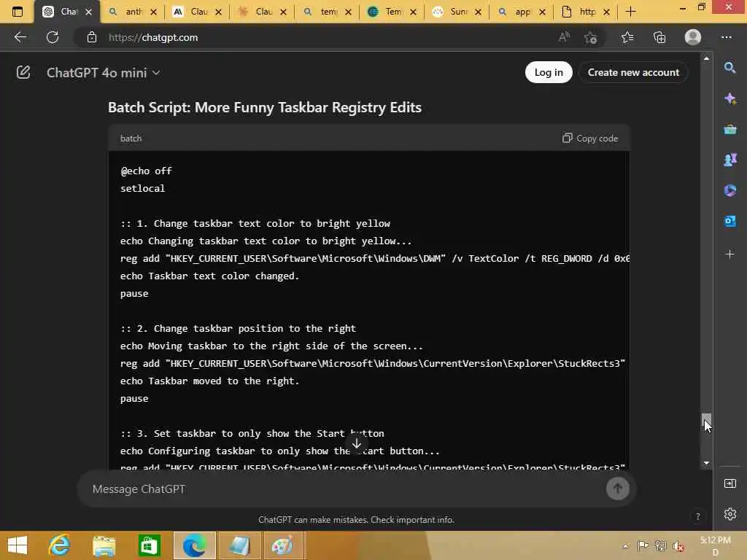Close the Suno tab
747x560 pixels.
pos(478,12)
